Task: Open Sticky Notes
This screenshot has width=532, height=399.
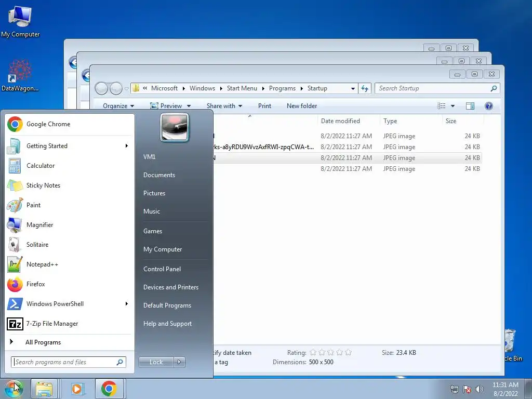Action: (x=70, y=185)
